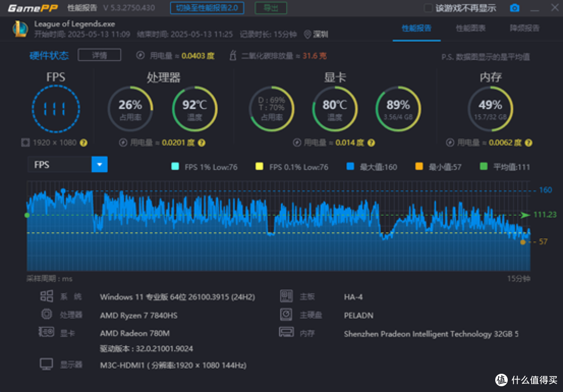Click the graphics card icon beside Radeon 780M
This screenshot has height=392, width=563.
coord(46,332)
